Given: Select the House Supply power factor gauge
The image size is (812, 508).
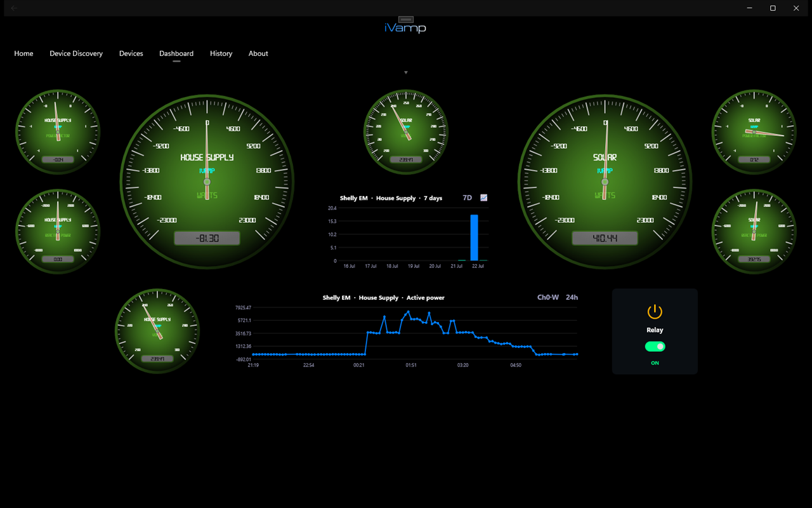Looking at the screenshot, I should tap(58, 131).
